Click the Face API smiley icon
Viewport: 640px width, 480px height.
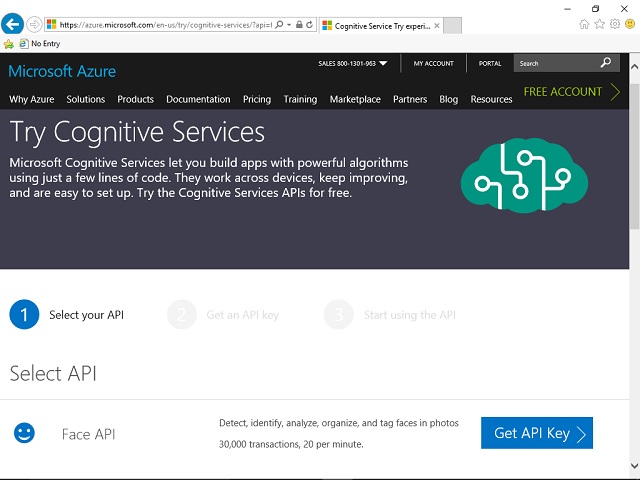24,433
